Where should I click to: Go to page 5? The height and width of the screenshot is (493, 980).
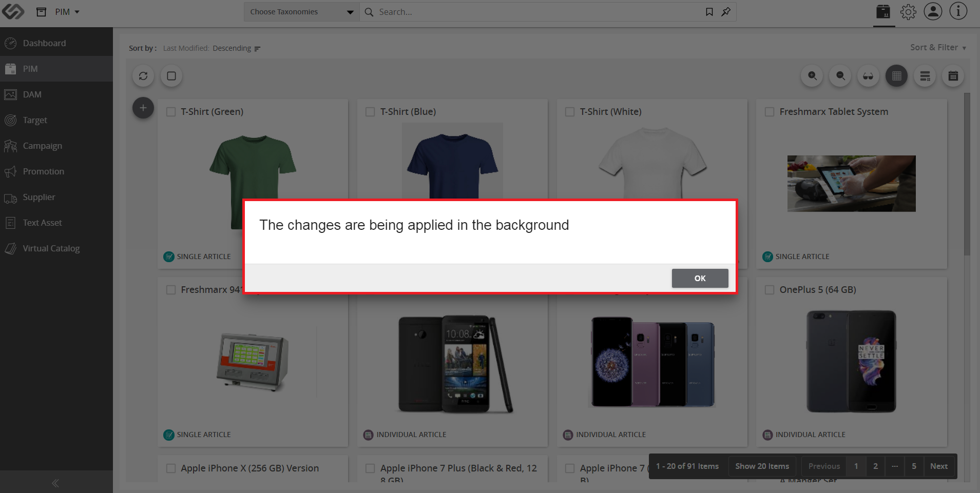[x=914, y=466]
